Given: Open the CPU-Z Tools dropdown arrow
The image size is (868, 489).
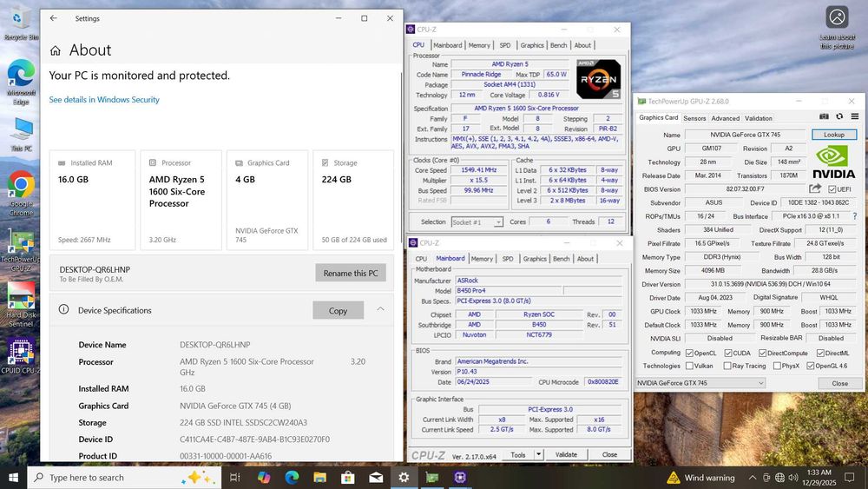Looking at the screenshot, I should pyautogui.click(x=538, y=454).
